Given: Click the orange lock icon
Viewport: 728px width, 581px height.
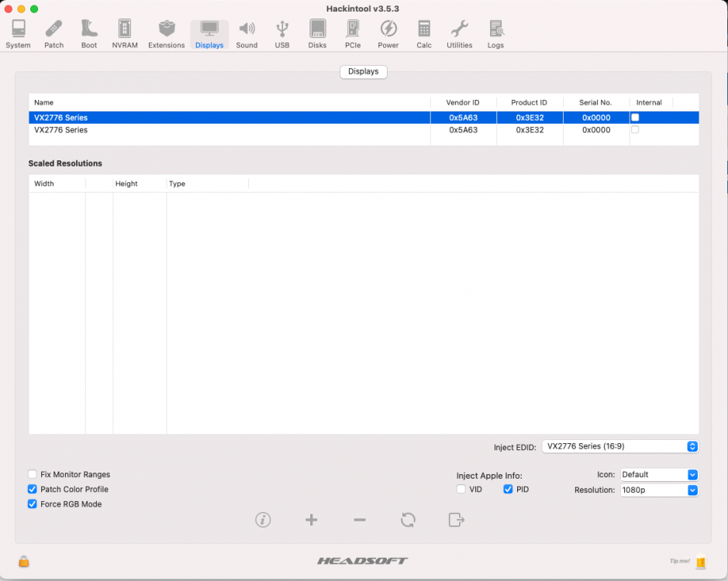Looking at the screenshot, I should [24, 562].
